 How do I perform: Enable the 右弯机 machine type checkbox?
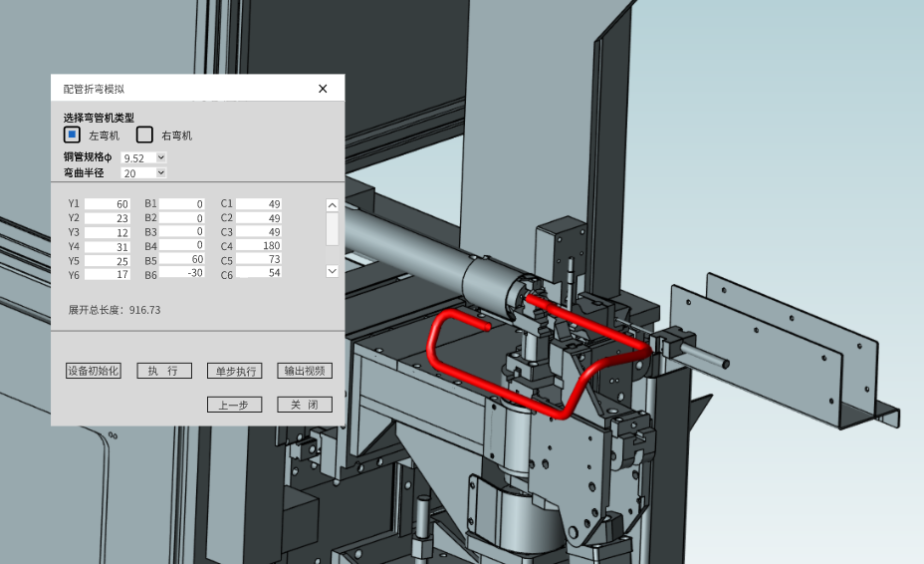tap(144, 135)
